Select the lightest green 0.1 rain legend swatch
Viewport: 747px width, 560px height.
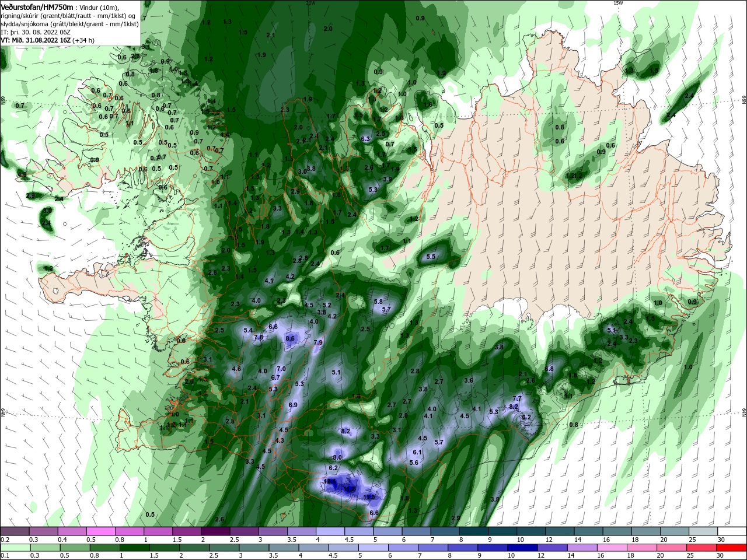tap(15, 548)
